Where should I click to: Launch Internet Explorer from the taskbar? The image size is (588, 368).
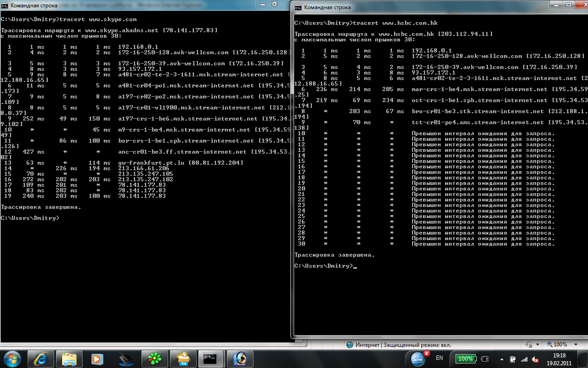point(40,359)
